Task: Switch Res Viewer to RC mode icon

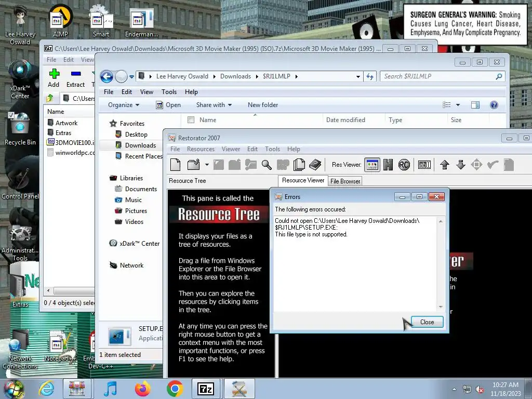Action: tap(404, 165)
